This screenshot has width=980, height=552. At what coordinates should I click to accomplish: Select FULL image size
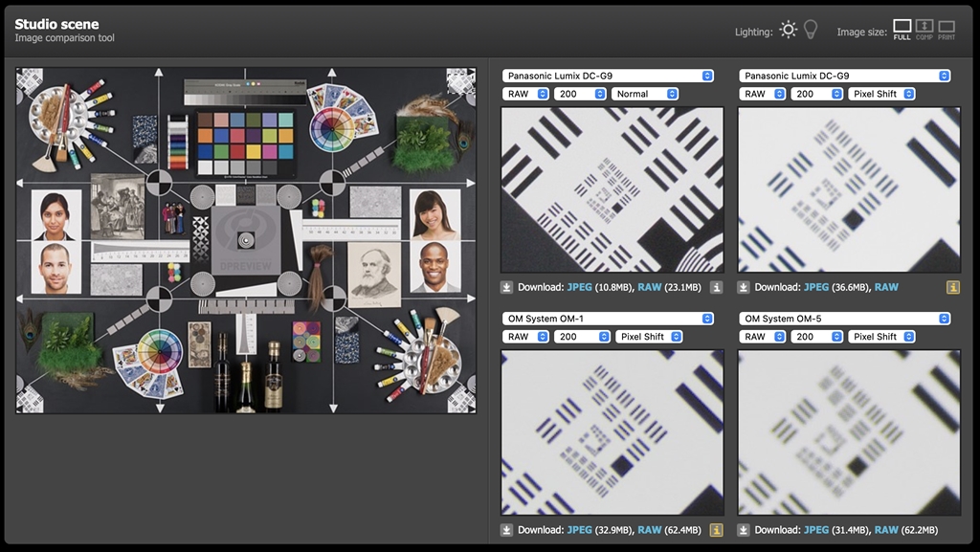[902, 30]
